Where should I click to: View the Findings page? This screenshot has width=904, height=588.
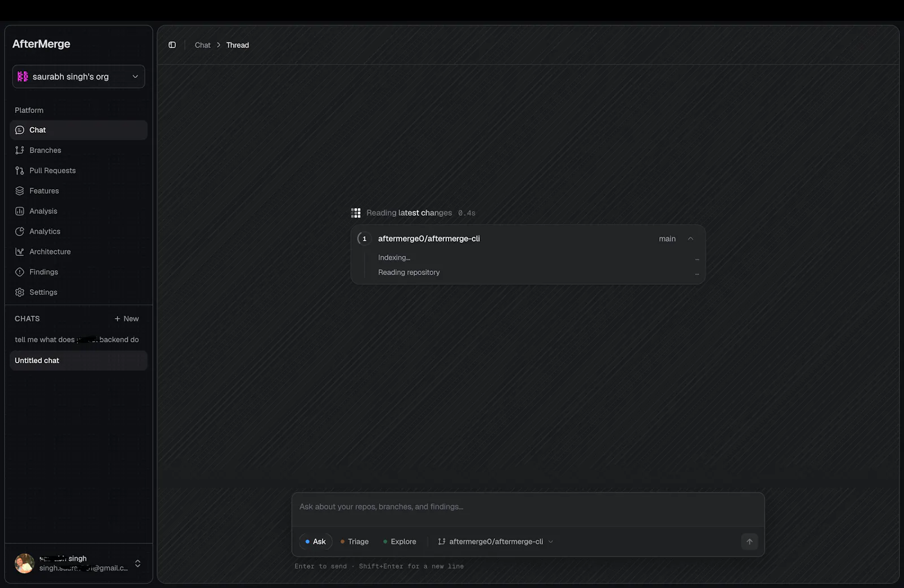coord(79,272)
